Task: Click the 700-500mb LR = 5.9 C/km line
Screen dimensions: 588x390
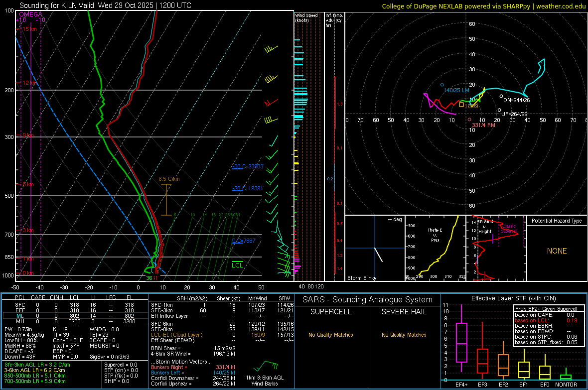Action: pos(35,381)
